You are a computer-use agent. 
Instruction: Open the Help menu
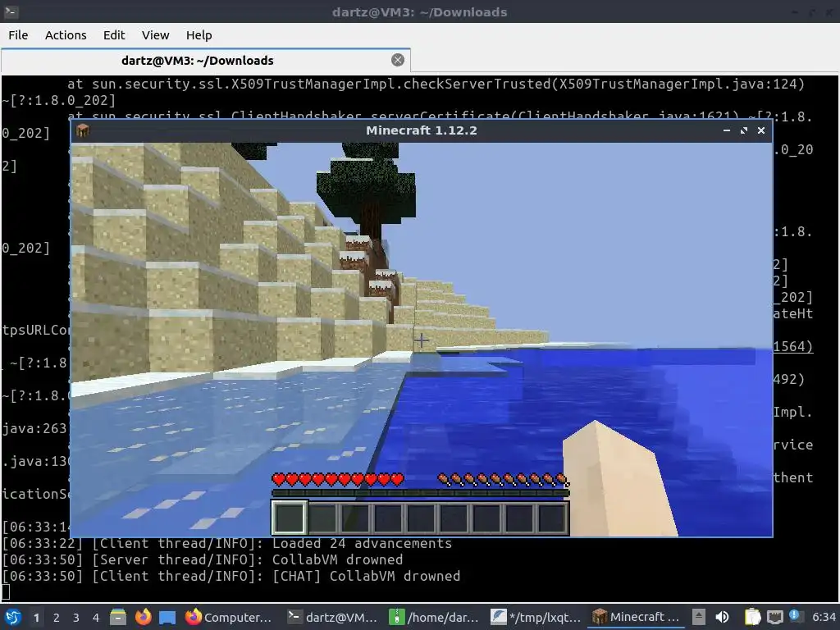click(x=199, y=35)
